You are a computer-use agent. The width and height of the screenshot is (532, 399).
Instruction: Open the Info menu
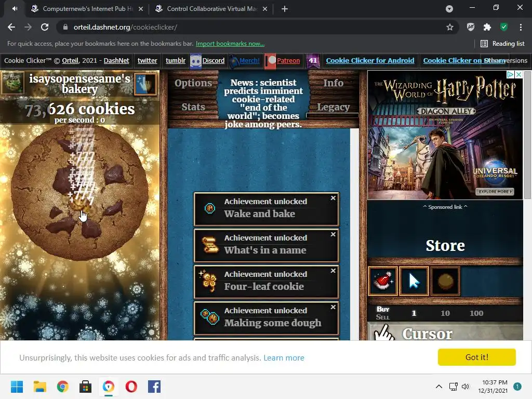(x=333, y=83)
